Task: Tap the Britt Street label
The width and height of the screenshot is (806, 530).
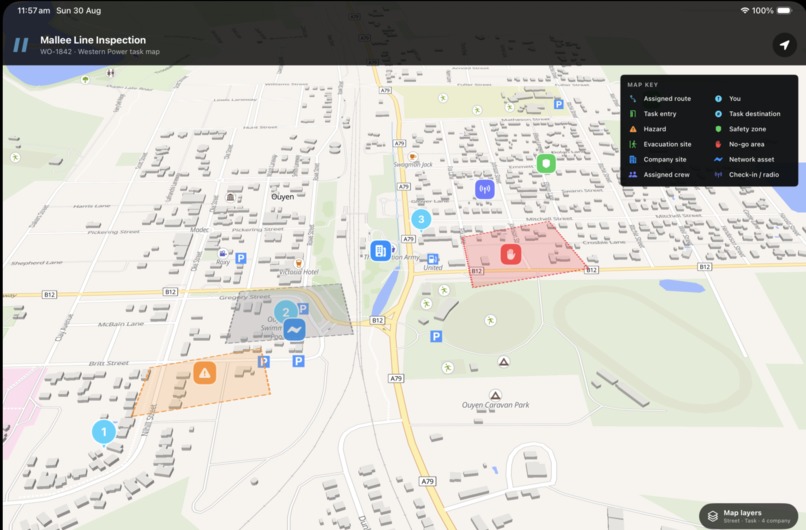Action: click(108, 363)
